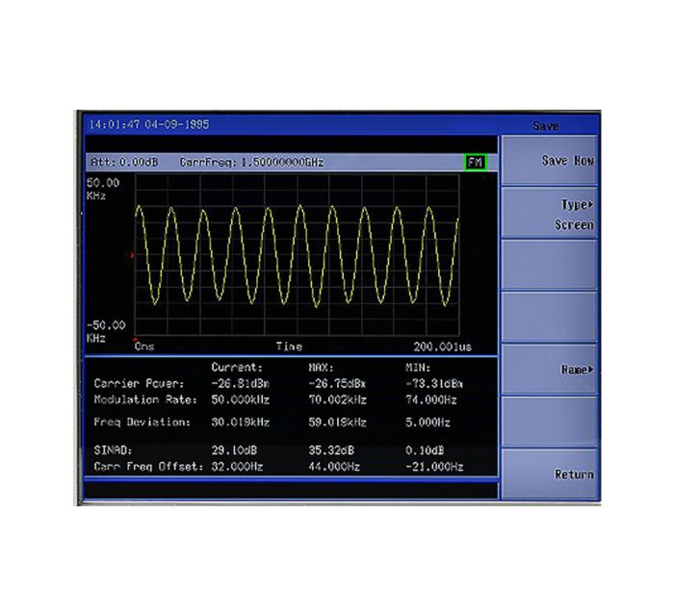This screenshot has height=616, width=674.
Task: Click max freq deviation 59.019kHz
Action: [x=337, y=423]
